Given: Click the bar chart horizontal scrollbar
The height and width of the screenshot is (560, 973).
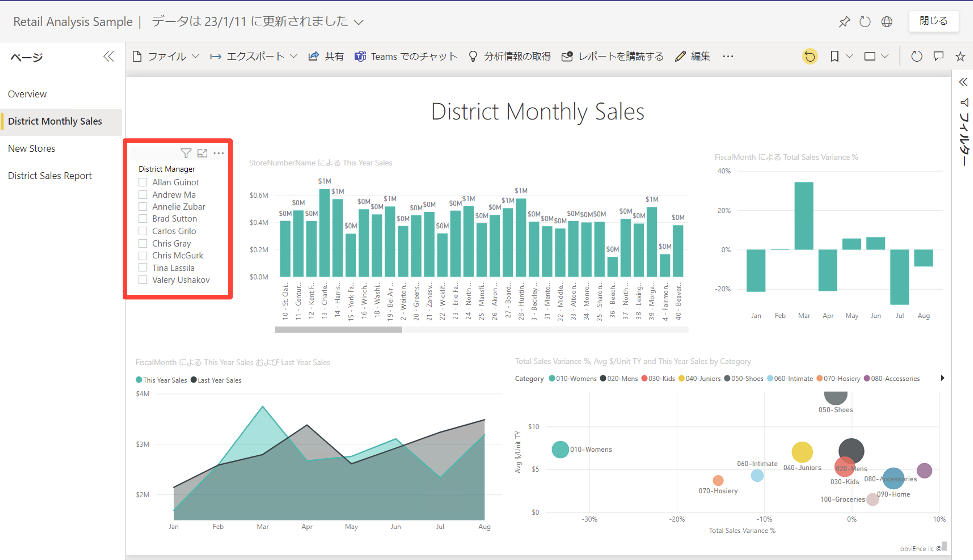Looking at the screenshot, I should 338,330.
